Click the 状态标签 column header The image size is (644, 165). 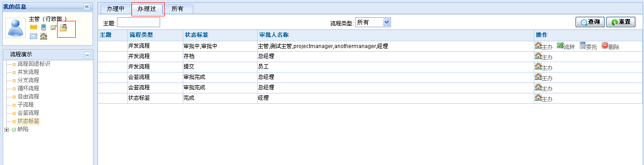coord(220,35)
